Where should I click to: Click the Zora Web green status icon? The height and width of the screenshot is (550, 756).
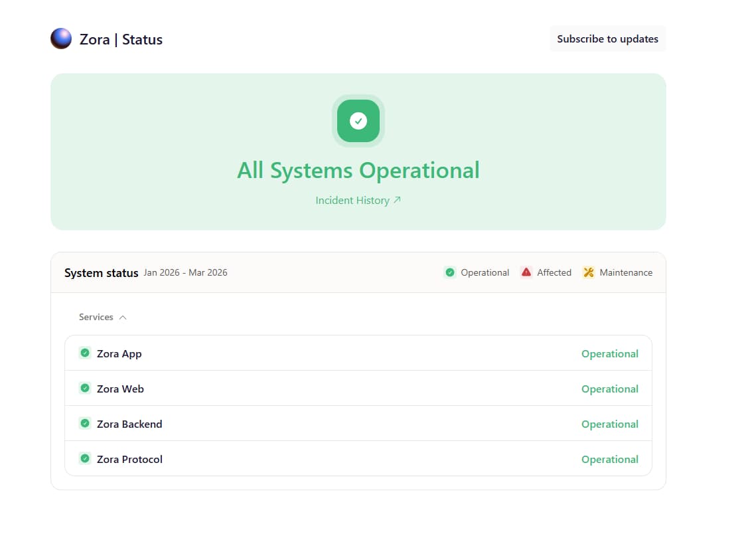click(85, 388)
